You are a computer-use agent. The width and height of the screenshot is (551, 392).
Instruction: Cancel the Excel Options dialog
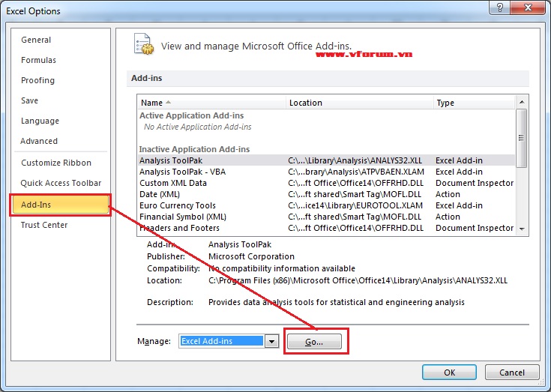click(x=511, y=373)
